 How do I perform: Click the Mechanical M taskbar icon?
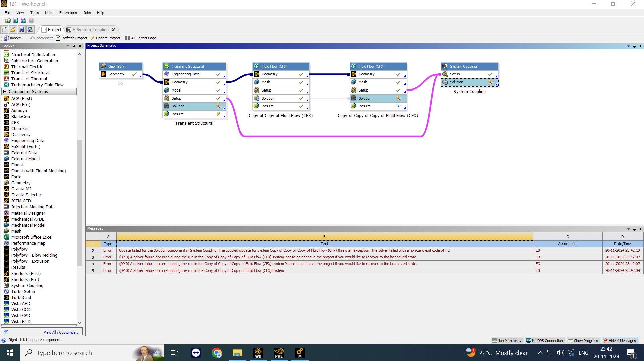(x=300, y=353)
